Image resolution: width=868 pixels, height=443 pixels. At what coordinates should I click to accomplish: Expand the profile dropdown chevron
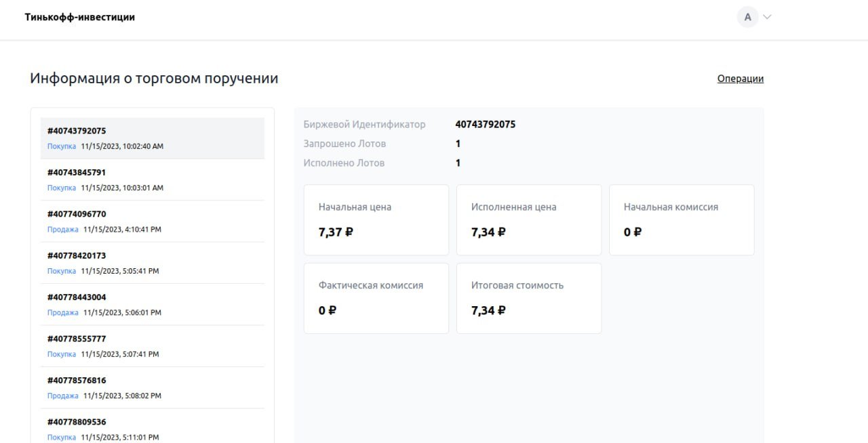pyautogui.click(x=767, y=17)
